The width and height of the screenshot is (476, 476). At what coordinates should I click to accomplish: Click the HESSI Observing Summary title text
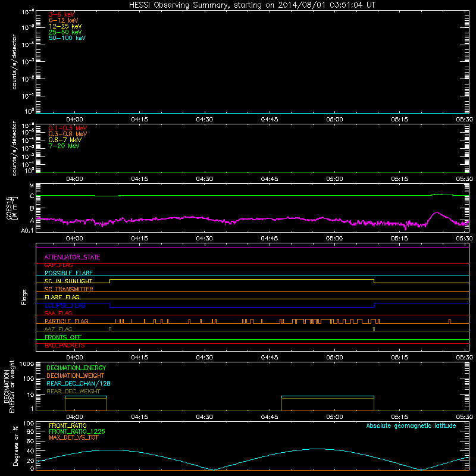coord(252,5)
